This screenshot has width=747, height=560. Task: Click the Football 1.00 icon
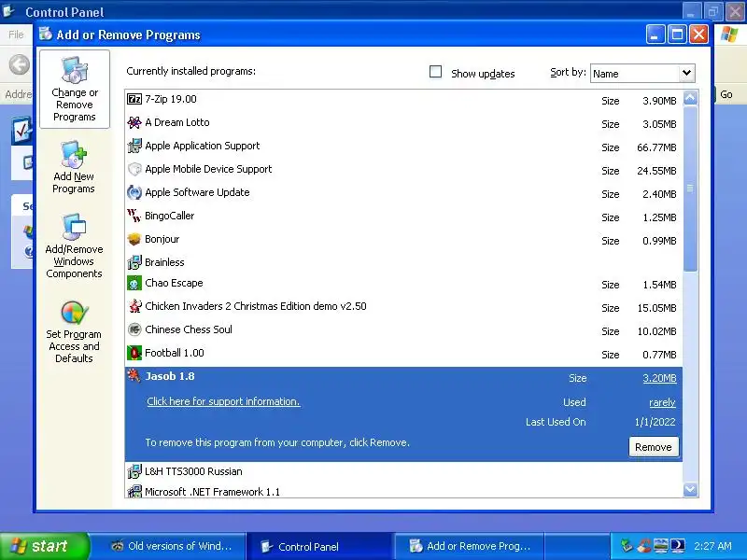(x=134, y=353)
